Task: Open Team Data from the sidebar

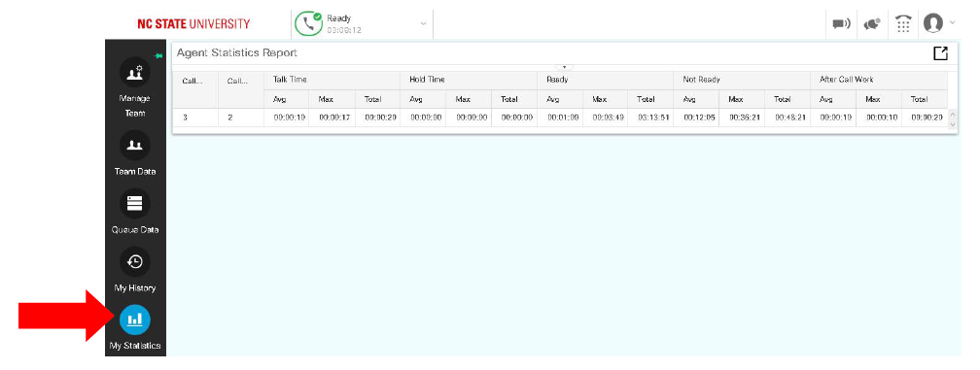Action: click(x=135, y=153)
